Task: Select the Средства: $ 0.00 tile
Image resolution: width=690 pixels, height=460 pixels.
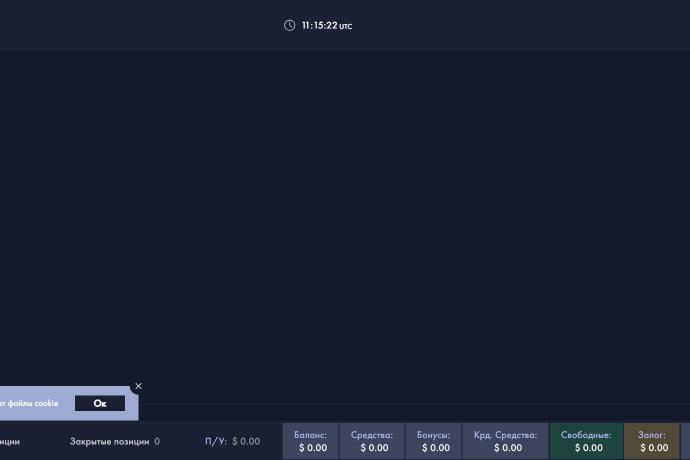Action: pos(372,441)
